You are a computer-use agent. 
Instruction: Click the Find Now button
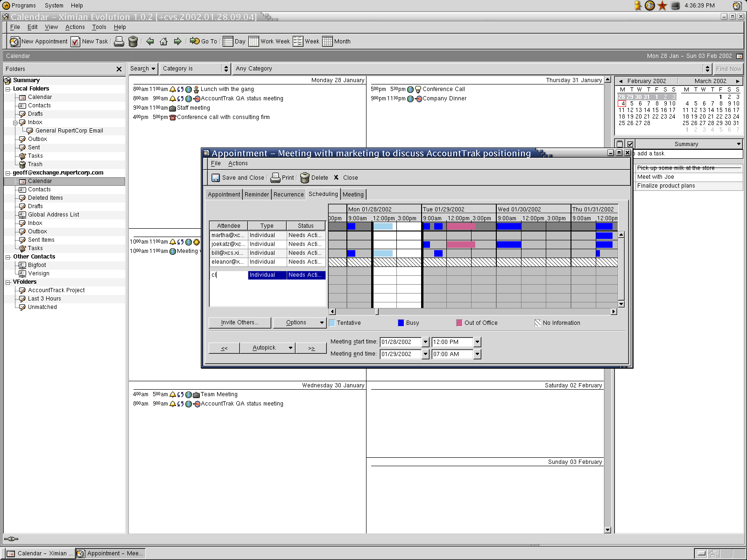728,69
